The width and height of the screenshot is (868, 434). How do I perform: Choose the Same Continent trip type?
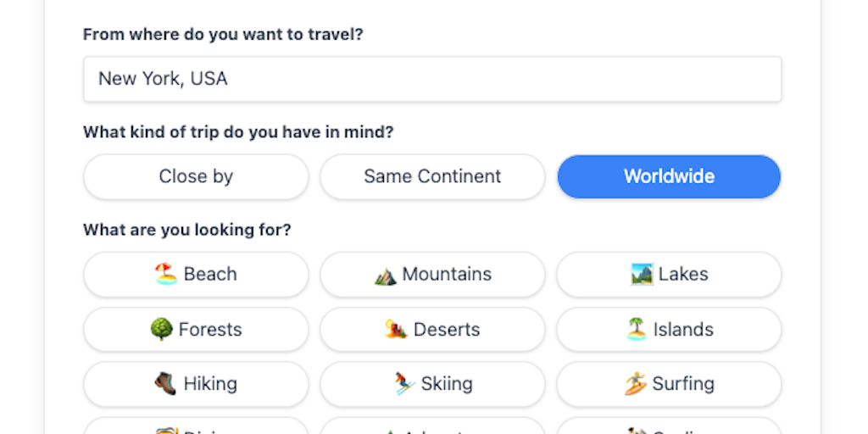click(432, 176)
